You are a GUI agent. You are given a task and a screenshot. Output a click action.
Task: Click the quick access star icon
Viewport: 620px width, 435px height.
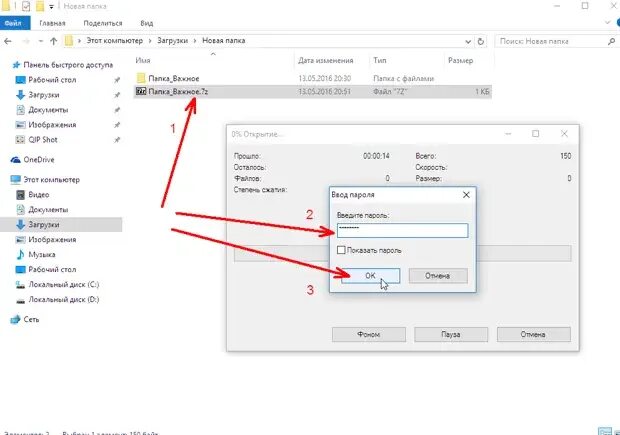[16, 65]
